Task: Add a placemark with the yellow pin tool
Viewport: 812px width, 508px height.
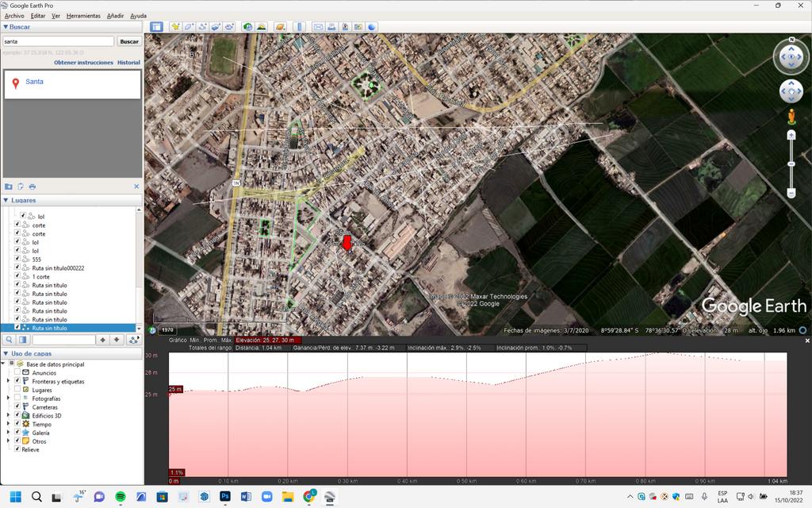Action: click(x=175, y=27)
